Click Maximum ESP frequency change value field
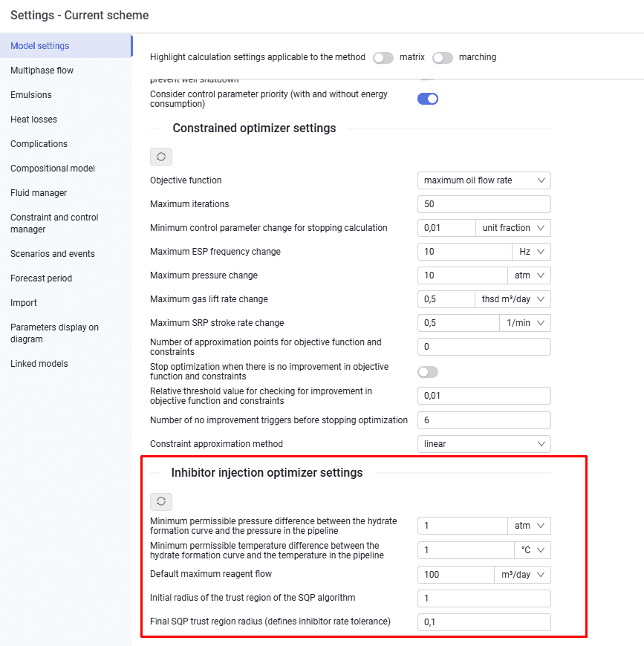 [465, 252]
